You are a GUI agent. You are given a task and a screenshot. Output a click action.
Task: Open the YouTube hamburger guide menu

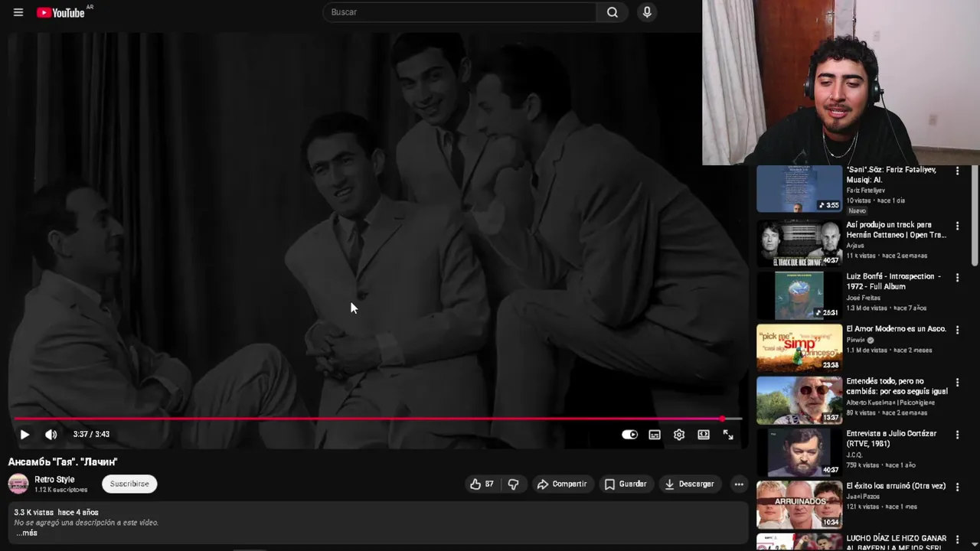coord(18,12)
